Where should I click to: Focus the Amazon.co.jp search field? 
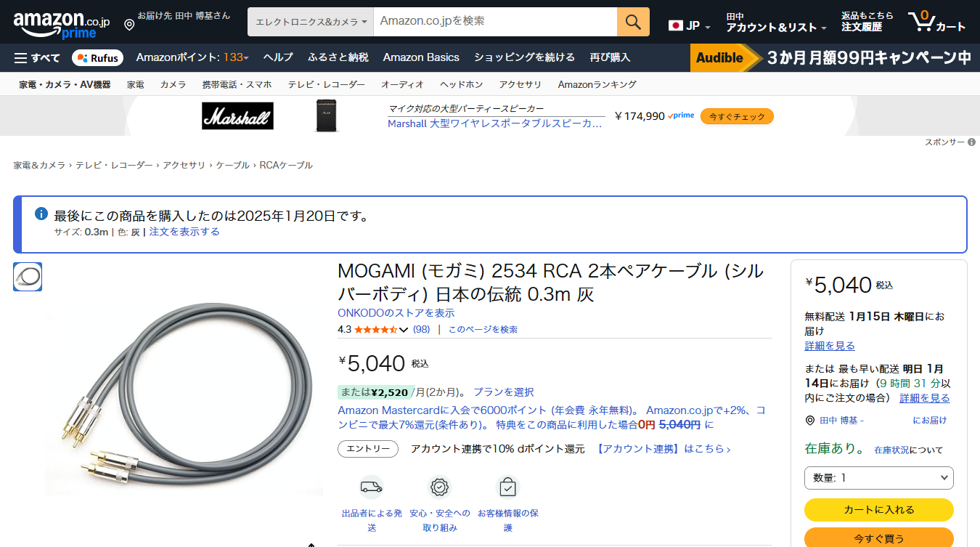[x=495, y=22]
